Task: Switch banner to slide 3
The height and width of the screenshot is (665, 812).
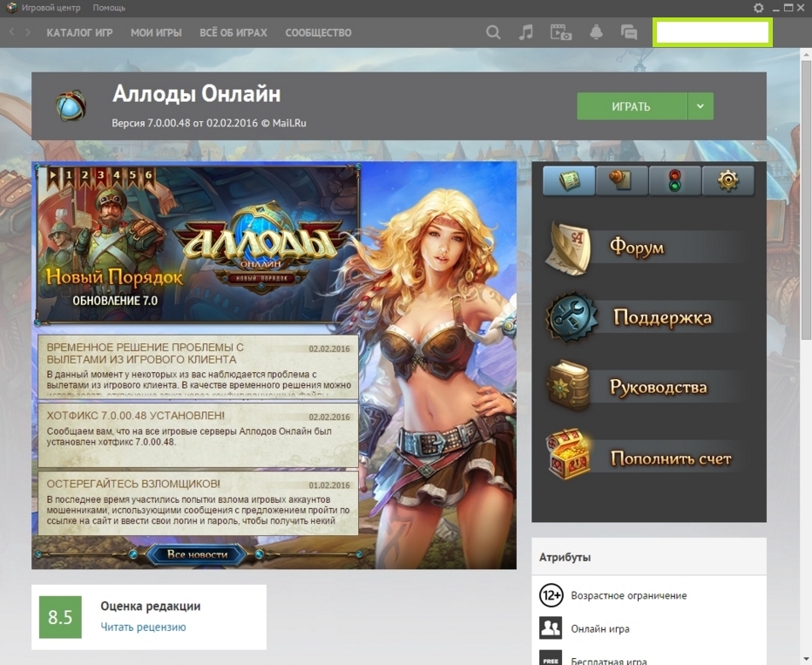Action: pos(100,174)
